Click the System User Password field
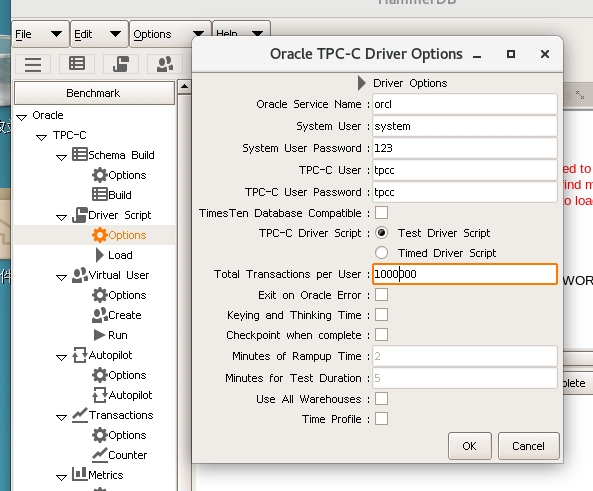The width and height of the screenshot is (593, 491). click(x=464, y=148)
